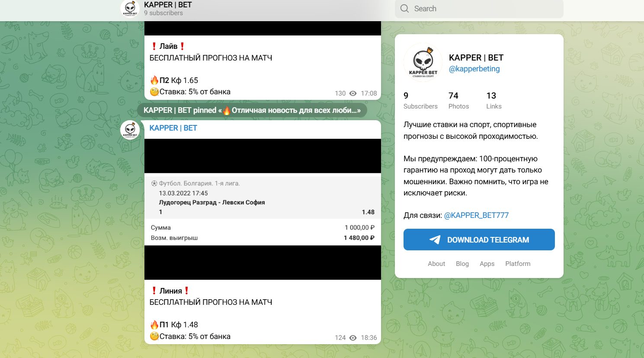Open the bet slip image Лудогорец Разград
Screen dimensions: 644x358
[x=263, y=209]
